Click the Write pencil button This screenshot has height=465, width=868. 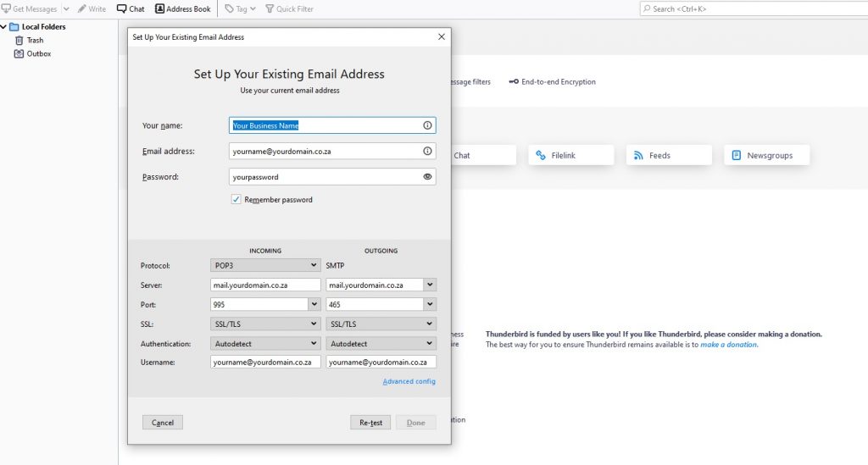(92, 8)
